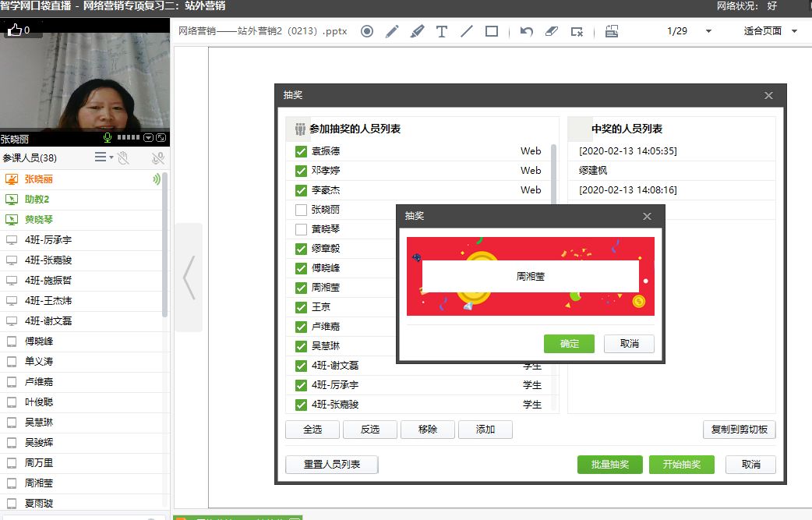Choose the highlighter marker tool
This screenshot has height=520, width=812.
click(x=417, y=32)
